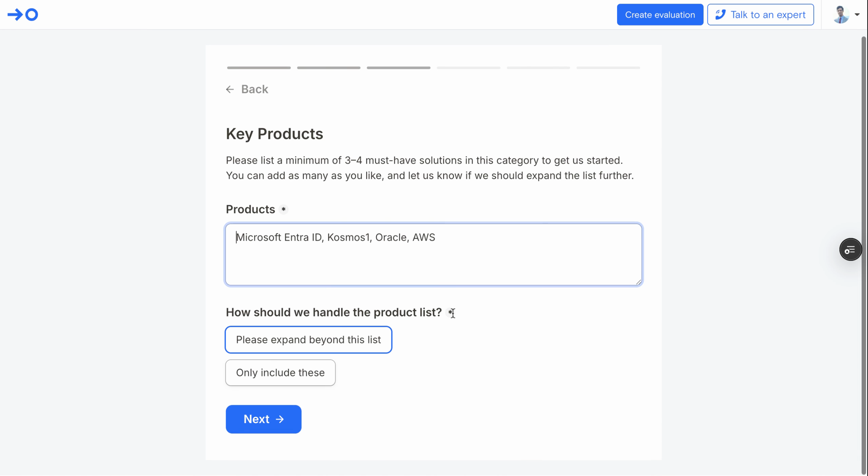Click the last progress step segment
Screen dimensions: 868x476
point(608,68)
